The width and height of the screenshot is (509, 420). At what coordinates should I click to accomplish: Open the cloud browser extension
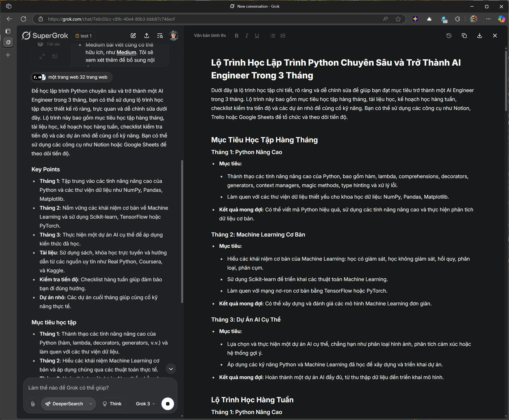(x=429, y=19)
